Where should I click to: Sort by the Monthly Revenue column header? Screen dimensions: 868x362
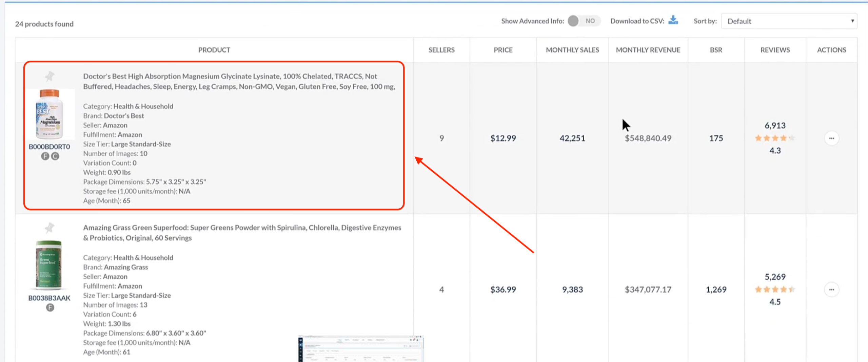coord(648,50)
